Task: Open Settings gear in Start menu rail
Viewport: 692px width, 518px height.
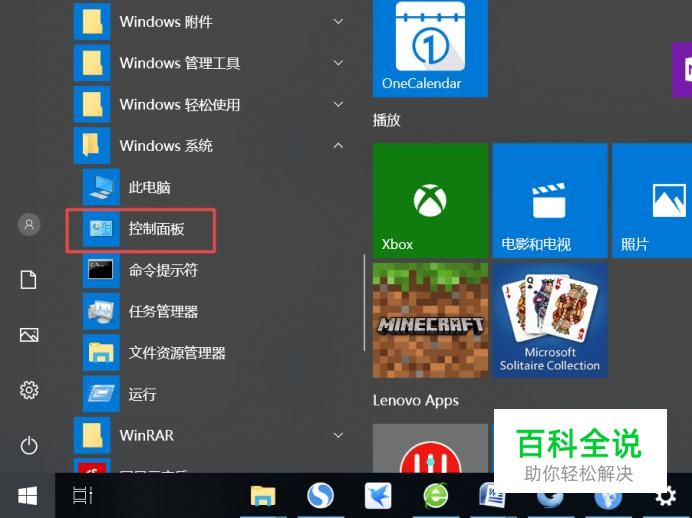Action: pyautogui.click(x=29, y=390)
